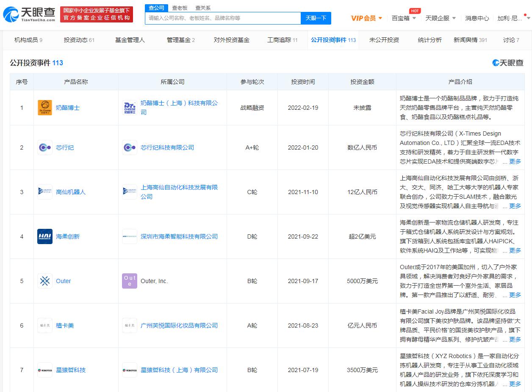Open 消息中心 message center
The width and height of the screenshot is (532, 392).
(477, 18)
